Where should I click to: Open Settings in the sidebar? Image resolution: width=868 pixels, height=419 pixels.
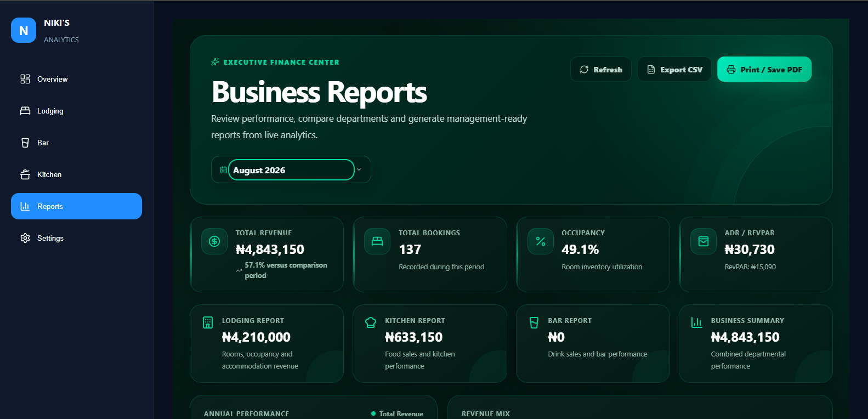click(x=76, y=238)
